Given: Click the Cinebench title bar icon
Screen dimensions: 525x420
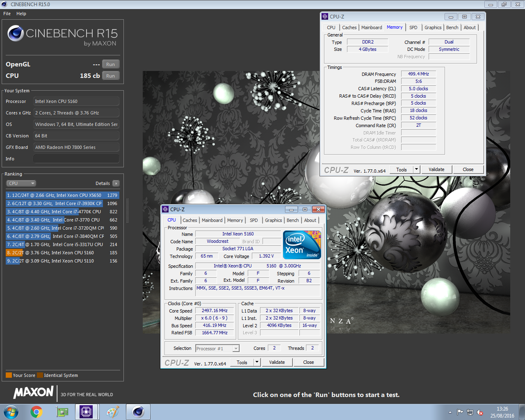Looking at the screenshot, I should coord(5,4).
